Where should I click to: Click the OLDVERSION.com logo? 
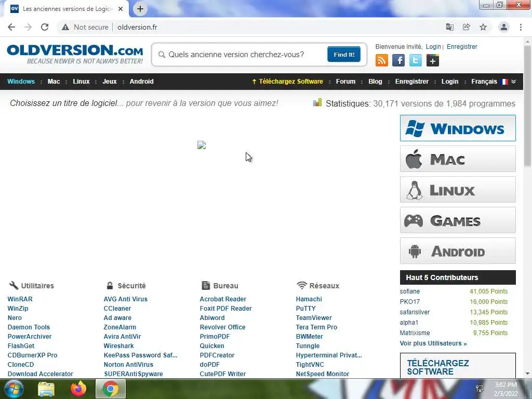[75, 54]
